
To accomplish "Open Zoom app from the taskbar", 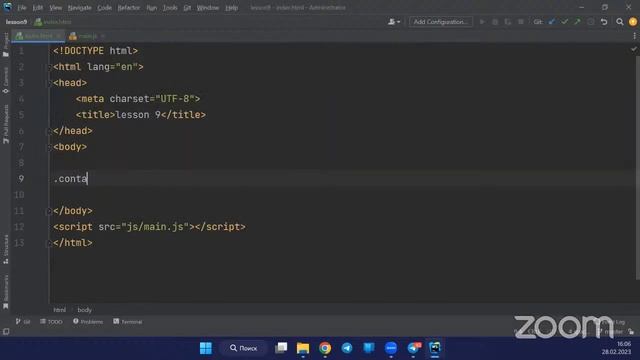I will tap(391, 348).
